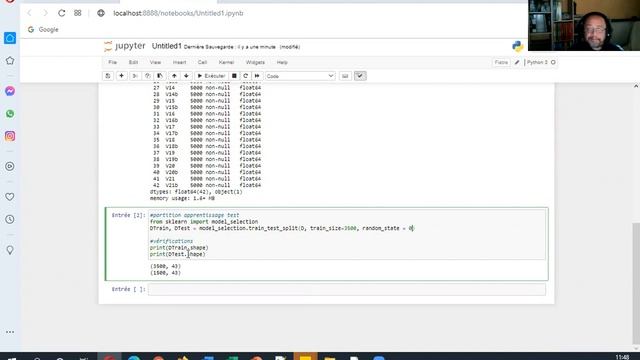
Task: Open bookmarks star icon in sidebar
Action: (10, 61)
